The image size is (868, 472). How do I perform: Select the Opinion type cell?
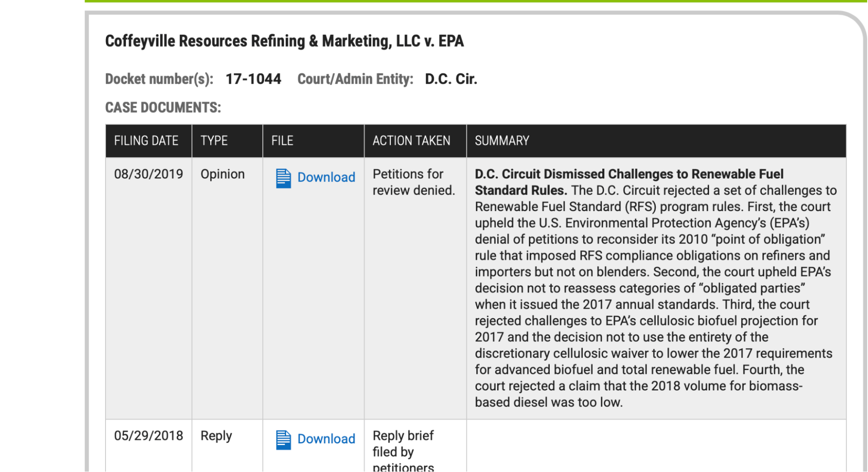coord(222,174)
